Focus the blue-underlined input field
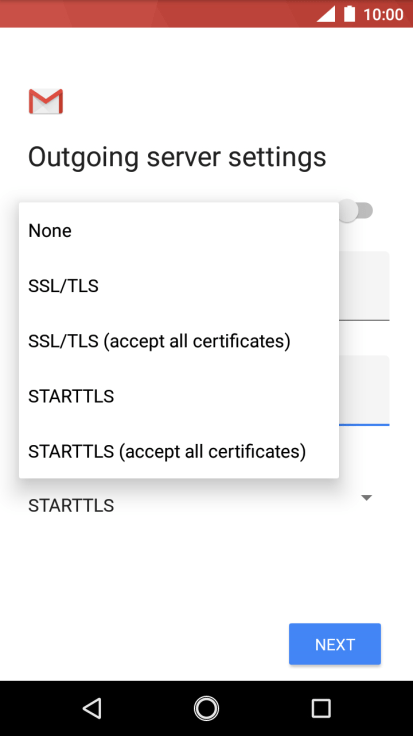Image resolution: width=413 pixels, height=736 pixels. [x=364, y=391]
